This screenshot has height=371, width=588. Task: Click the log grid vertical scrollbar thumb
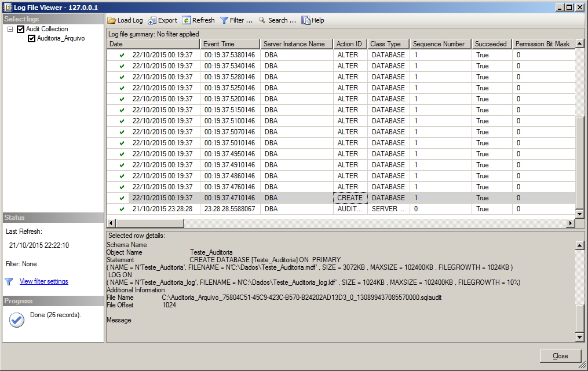580,162
